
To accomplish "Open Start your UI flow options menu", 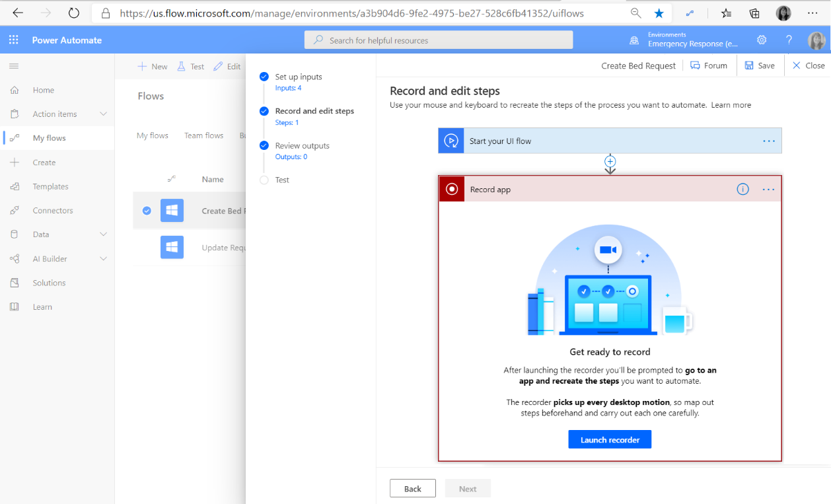I will (x=768, y=141).
